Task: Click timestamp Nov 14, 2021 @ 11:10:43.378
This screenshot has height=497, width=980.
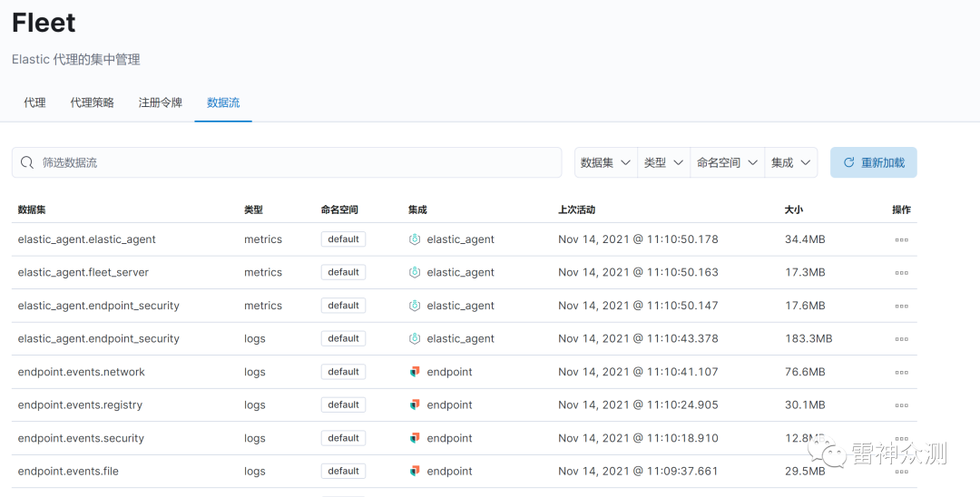Action: tap(638, 338)
